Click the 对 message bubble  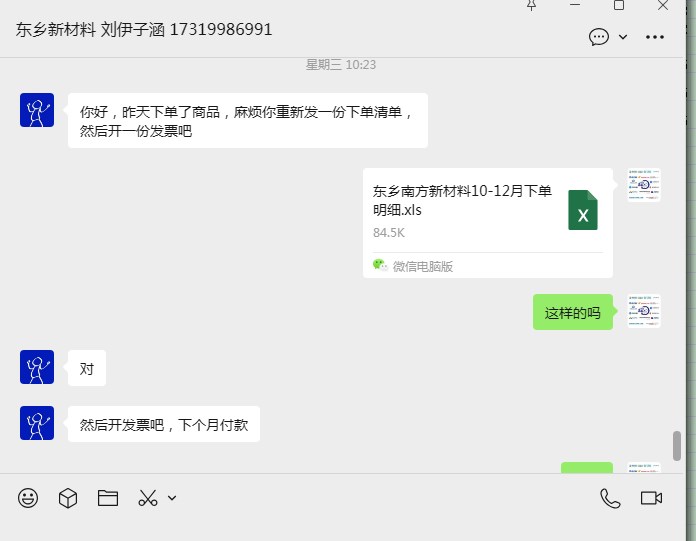tap(87, 368)
